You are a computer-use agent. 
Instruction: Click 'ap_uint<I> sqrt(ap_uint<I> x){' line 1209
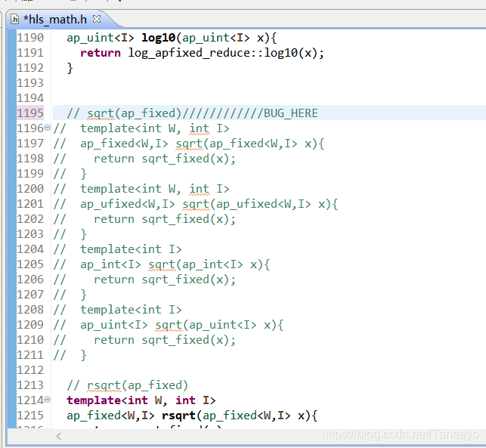[182, 325]
